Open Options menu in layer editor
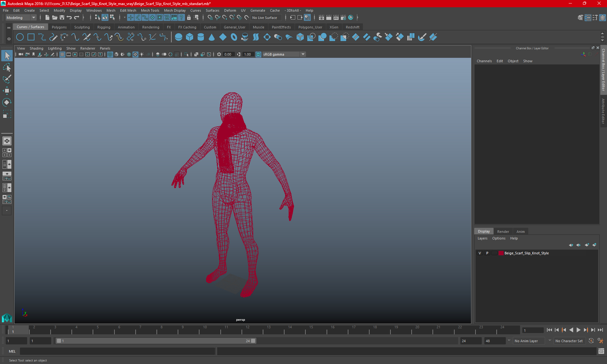This screenshot has height=364, width=607. 499,238
